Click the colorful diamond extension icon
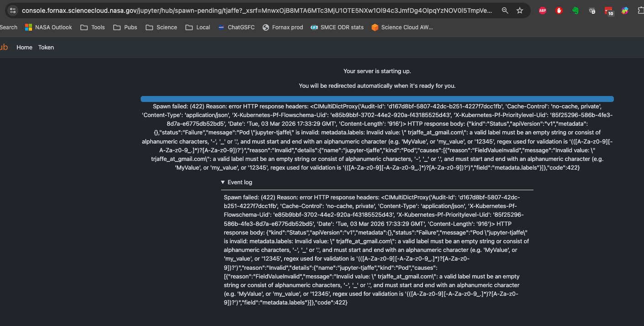The width and height of the screenshot is (644, 326). pos(624,11)
